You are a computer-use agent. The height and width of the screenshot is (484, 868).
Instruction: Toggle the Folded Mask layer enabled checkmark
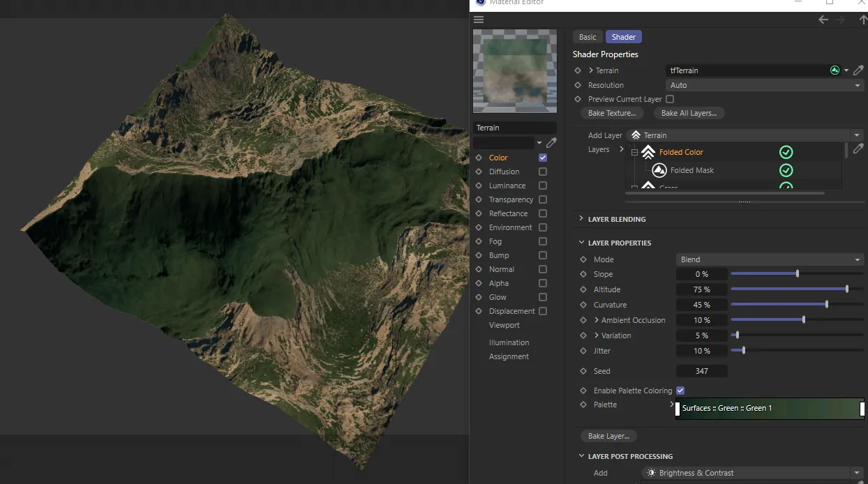[786, 170]
